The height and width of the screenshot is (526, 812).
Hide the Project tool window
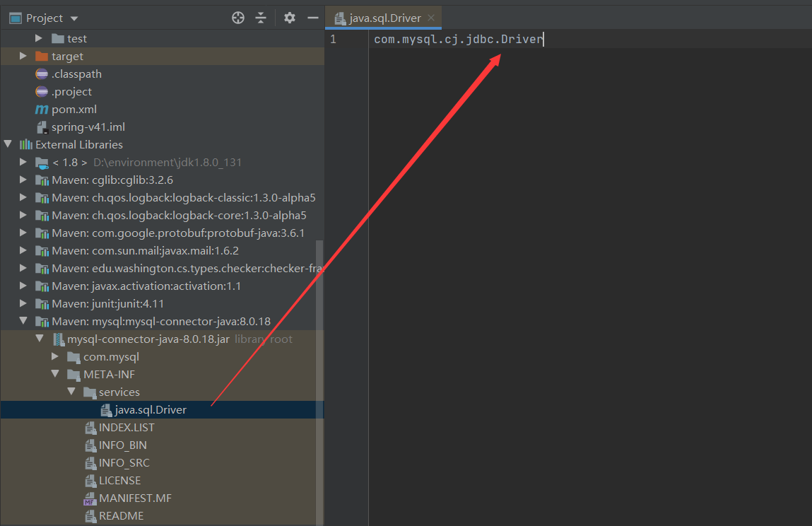[313, 18]
